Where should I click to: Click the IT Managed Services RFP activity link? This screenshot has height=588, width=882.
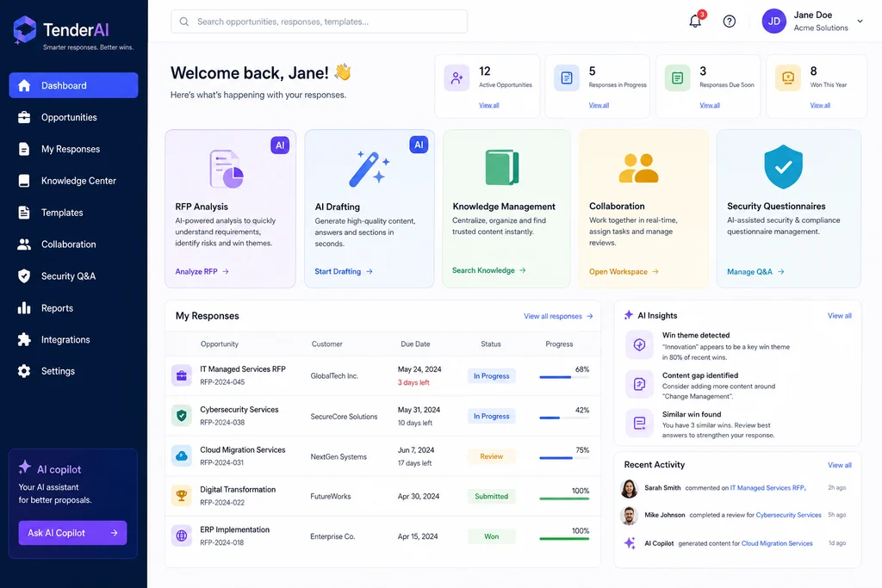click(x=767, y=488)
